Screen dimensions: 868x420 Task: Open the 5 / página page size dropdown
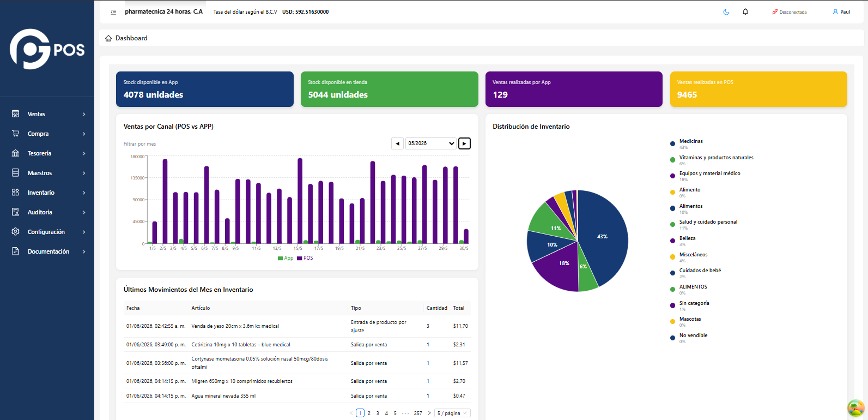[x=452, y=413]
